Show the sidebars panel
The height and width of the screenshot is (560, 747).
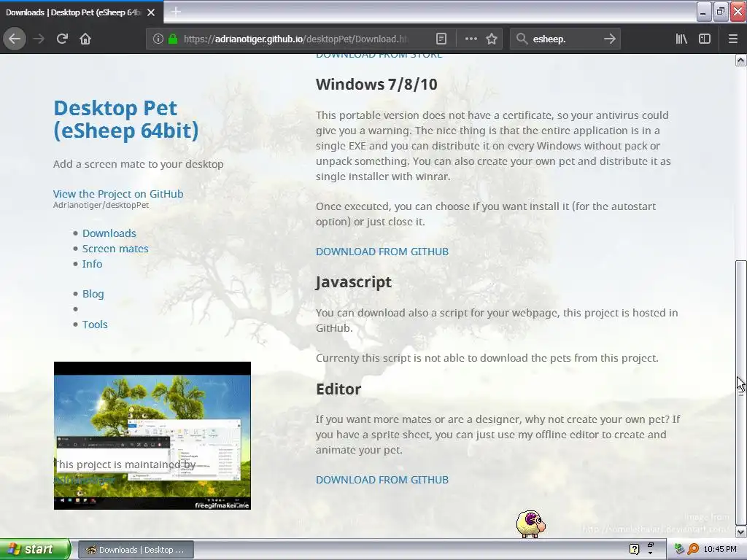tap(704, 39)
